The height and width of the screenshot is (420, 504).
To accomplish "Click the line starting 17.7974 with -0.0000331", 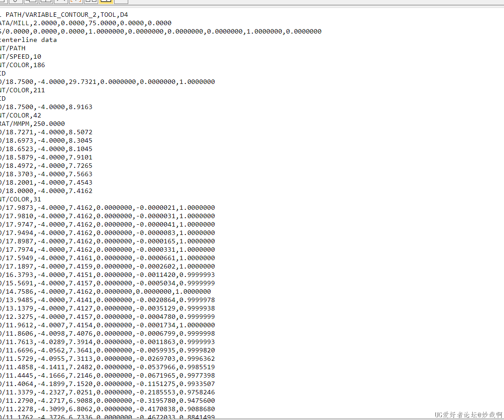I will click(x=107, y=250).
